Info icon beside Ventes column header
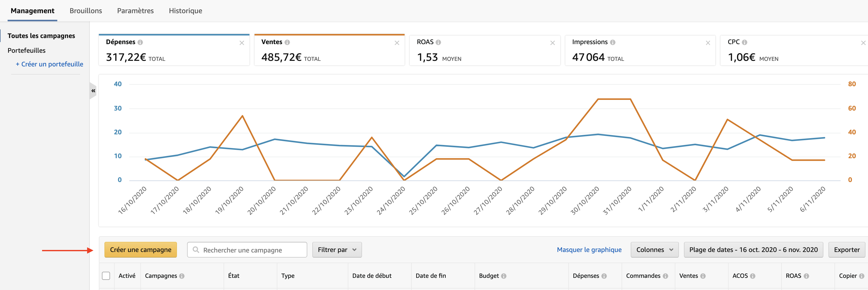 point(702,276)
